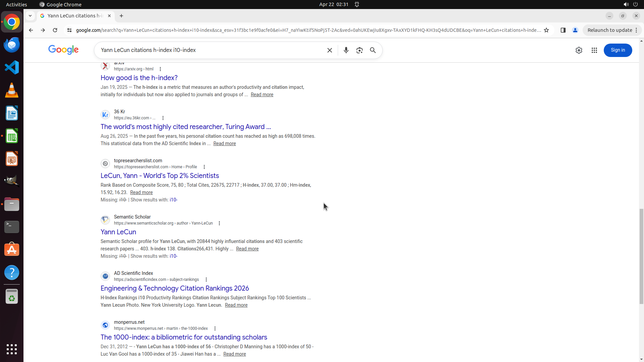Clear the search query with X
Screen dimensions: 644x362
329,50
